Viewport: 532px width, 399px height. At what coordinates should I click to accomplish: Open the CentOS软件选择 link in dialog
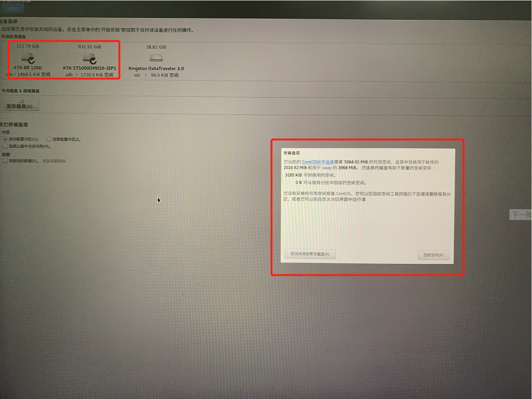(x=318, y=162)
